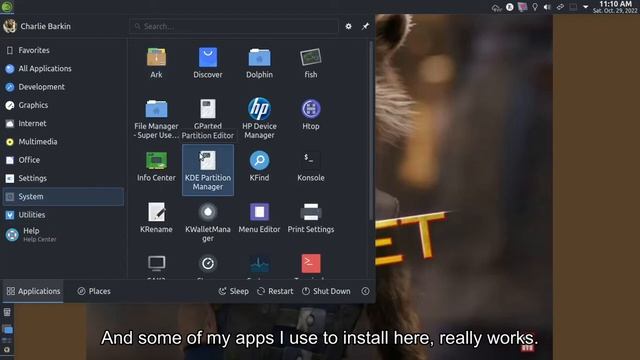
Task: Select Utilities category
Action: click(63, 215)
